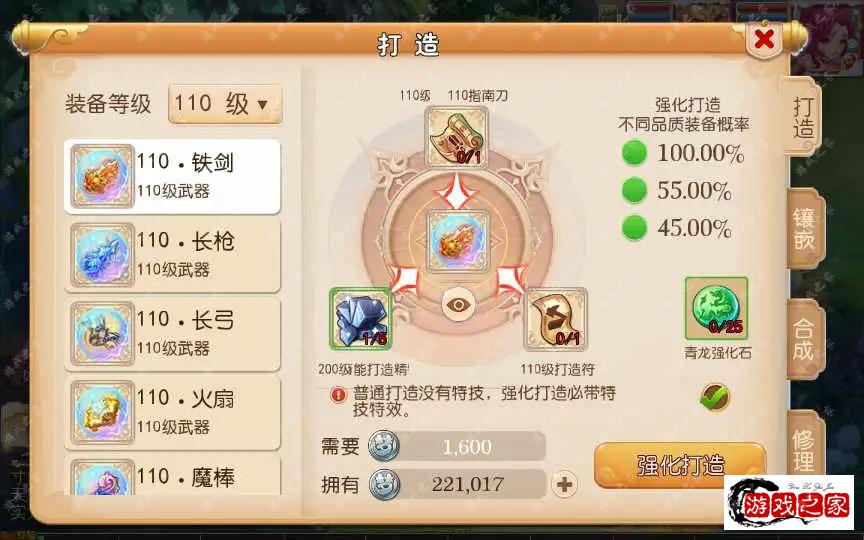Switch to the 合成 side tab
Screen dimensions: 864x540
(804, 340)
